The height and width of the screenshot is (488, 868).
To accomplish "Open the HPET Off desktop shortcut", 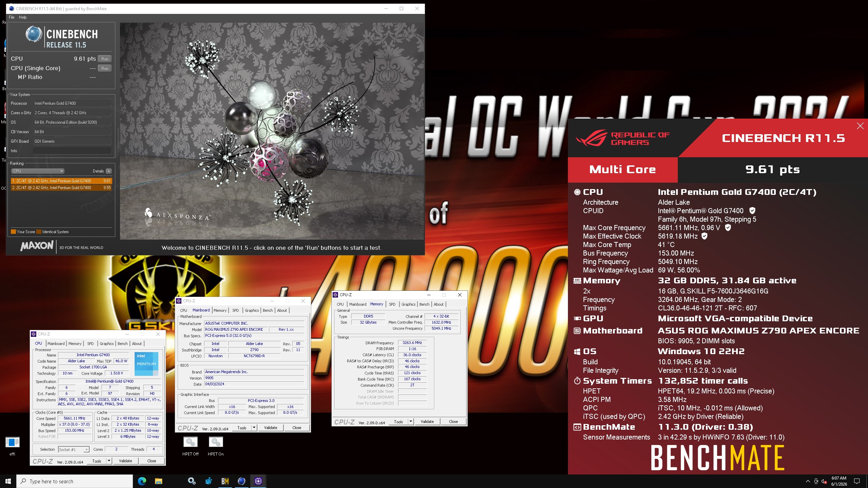I will [190, 445].
